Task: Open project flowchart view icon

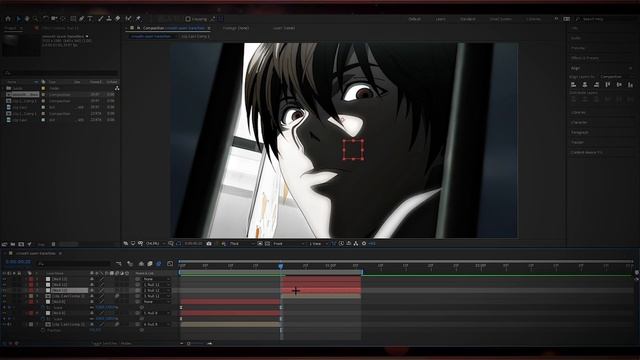Action: 117,88
